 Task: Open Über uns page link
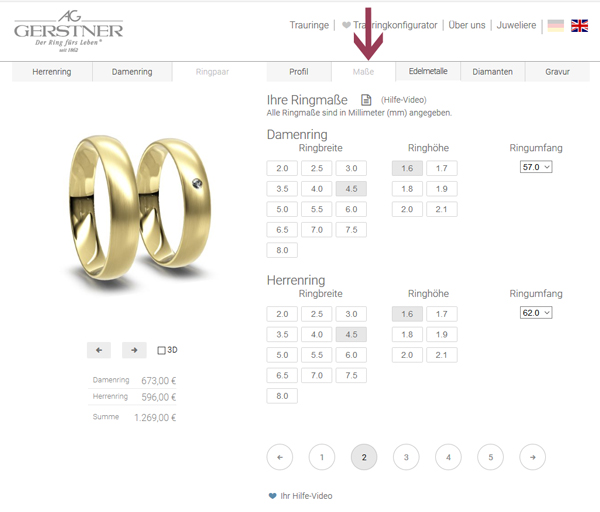(467, 25)
